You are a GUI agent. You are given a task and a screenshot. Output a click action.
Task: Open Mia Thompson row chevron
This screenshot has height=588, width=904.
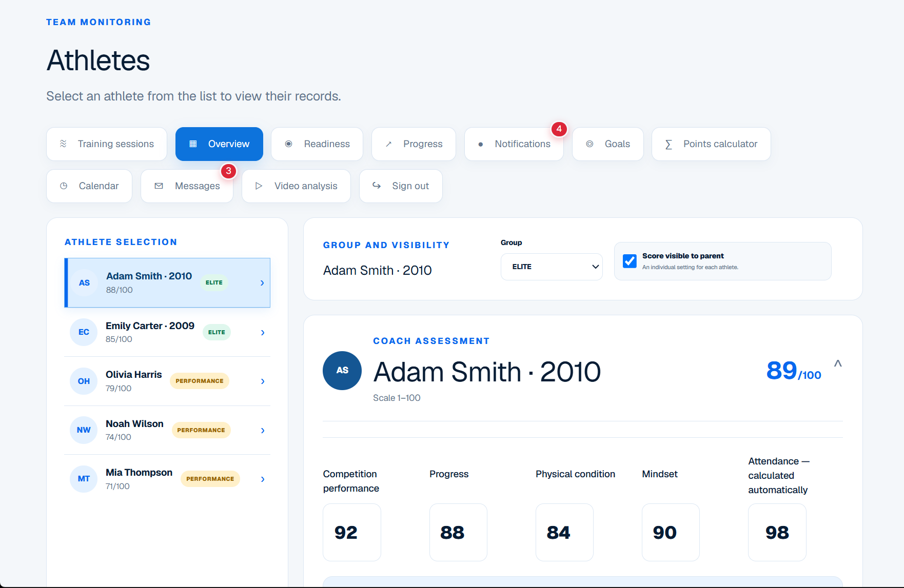tap(263, 479)
